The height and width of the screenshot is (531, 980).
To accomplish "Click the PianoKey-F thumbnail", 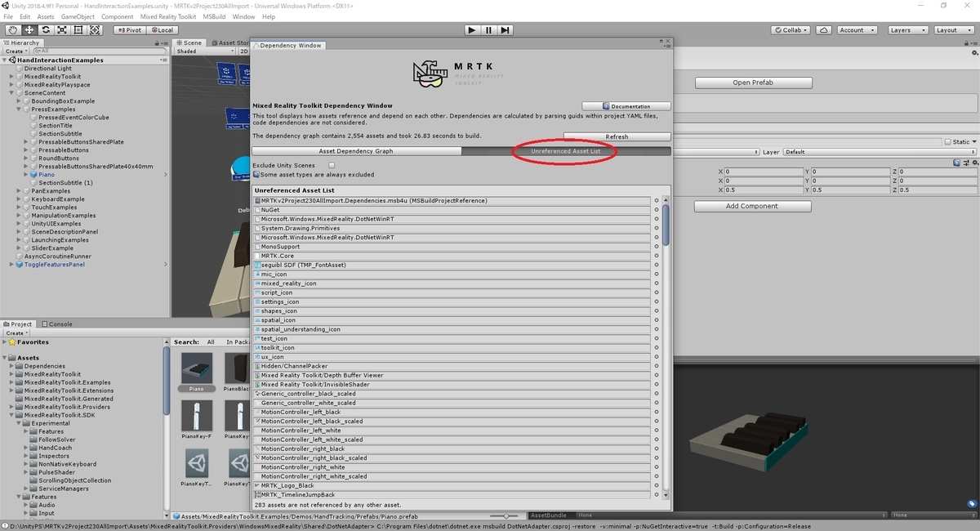I will pos(197,415).
